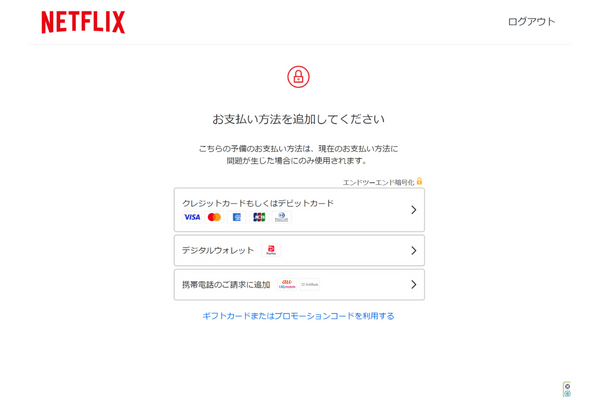Click the Mastercard logo
This screenshot has height=400, width=600.
tap(214, 217)
